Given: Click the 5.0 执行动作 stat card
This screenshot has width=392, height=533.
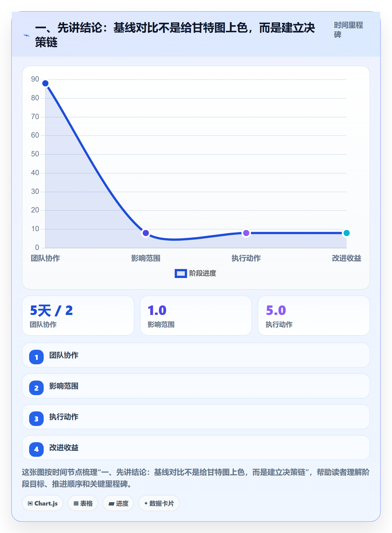Looking at the screenshot, I should point(314,316).
